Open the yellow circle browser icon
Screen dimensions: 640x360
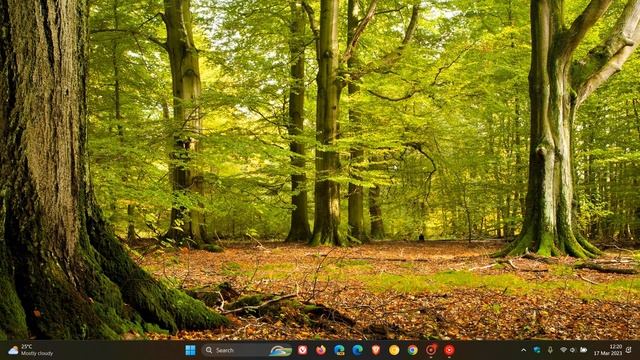pos(394,350)
